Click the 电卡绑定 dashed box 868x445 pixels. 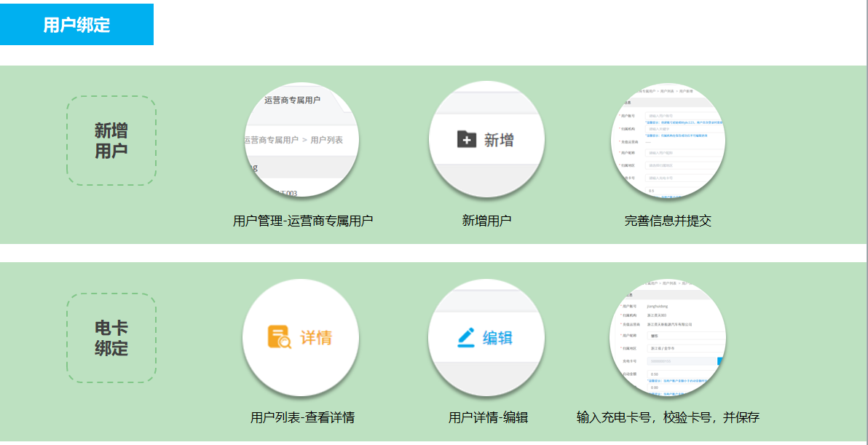(111, 338)
